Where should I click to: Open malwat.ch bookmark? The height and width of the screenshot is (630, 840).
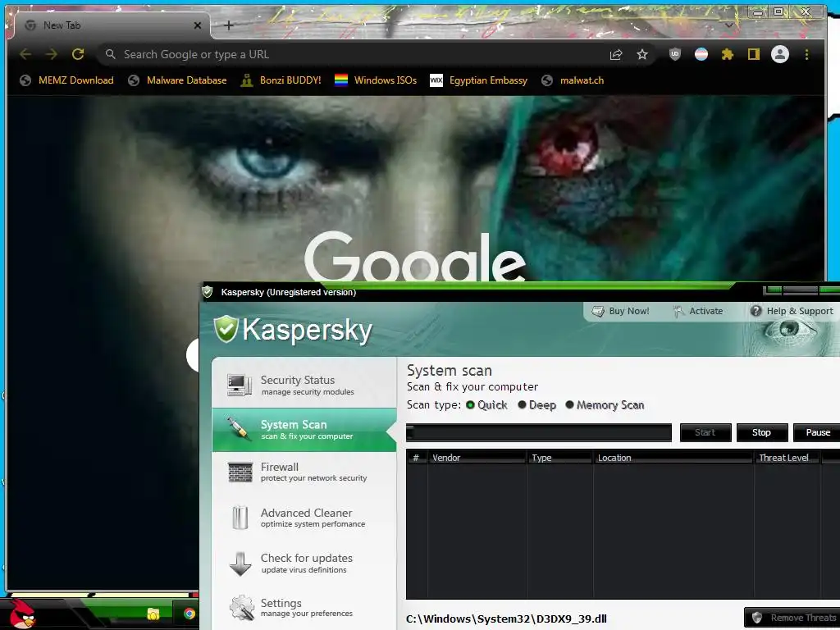pos(573,80)
